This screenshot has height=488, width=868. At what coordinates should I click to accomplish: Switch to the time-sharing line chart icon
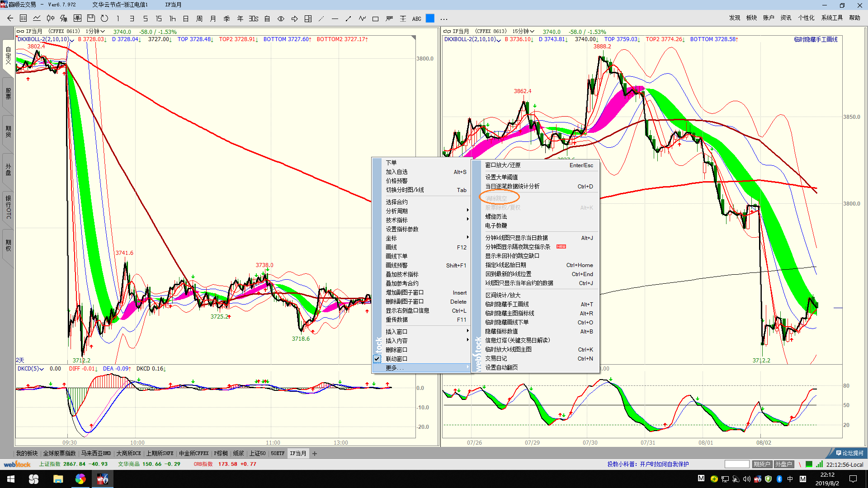tap(37, 19)
